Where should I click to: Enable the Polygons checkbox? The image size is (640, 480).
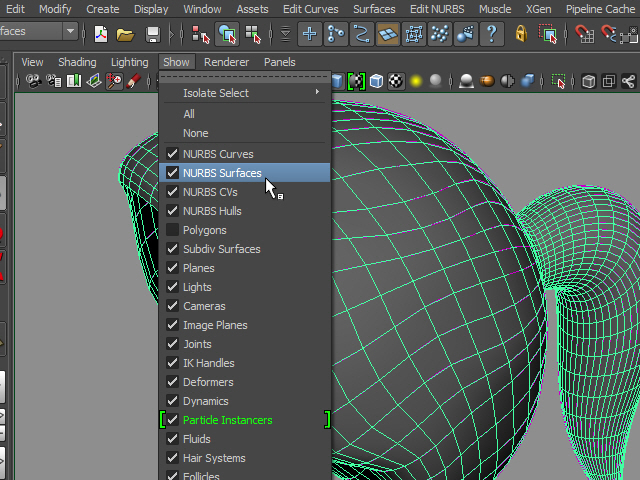coord(173,230)
